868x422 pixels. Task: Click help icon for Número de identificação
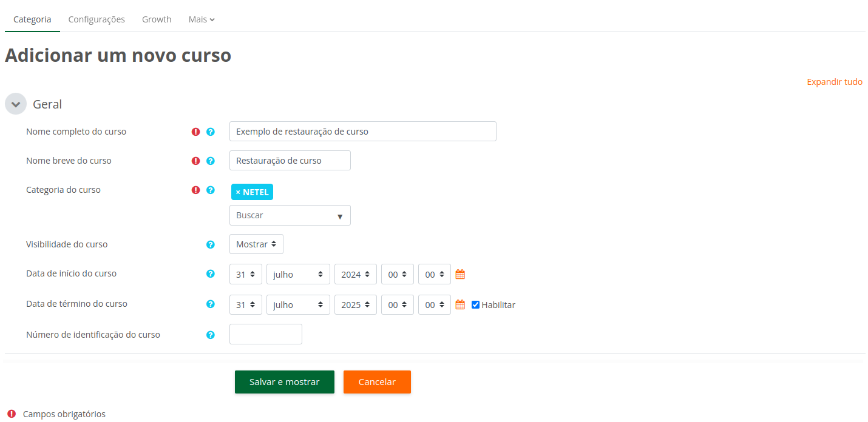coord(211,335)
